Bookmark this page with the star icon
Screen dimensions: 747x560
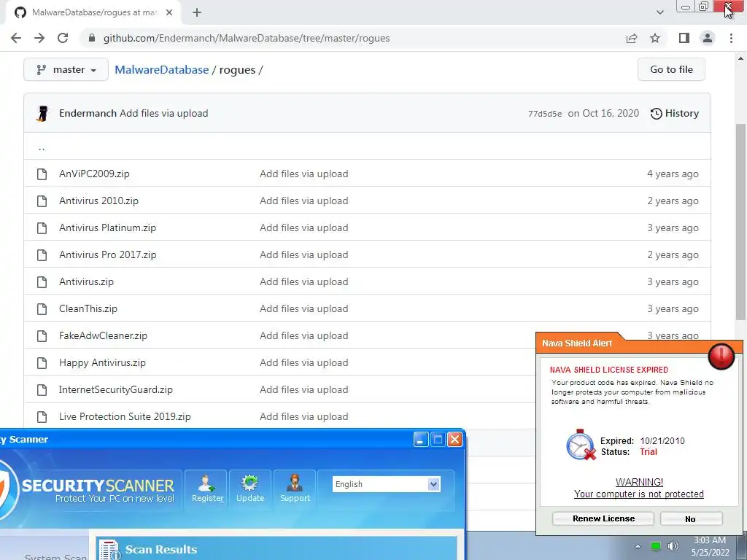[x=655, y=38]
